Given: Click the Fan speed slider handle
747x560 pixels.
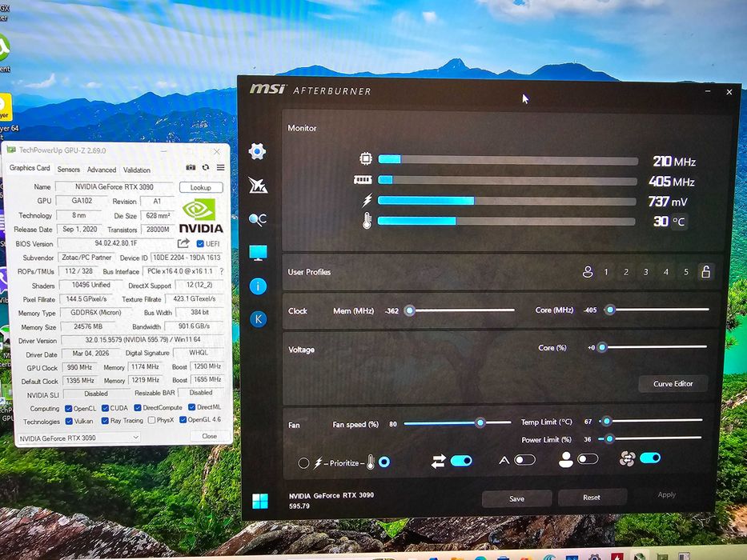Looking at the screenshot, I should pos(480,422).
